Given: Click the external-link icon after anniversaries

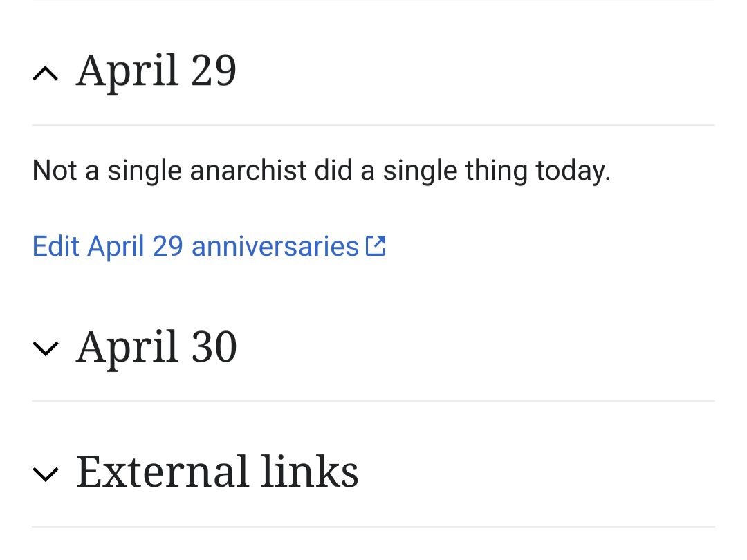Looking at the screenshot, I should click(x=376, y=246).
